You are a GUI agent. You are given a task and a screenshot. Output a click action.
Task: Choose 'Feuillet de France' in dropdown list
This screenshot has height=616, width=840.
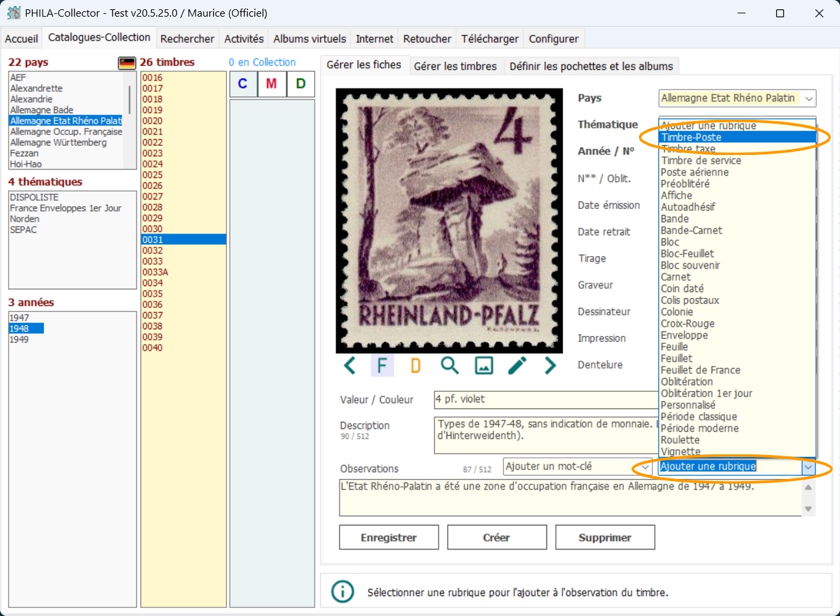click(737, 370)
